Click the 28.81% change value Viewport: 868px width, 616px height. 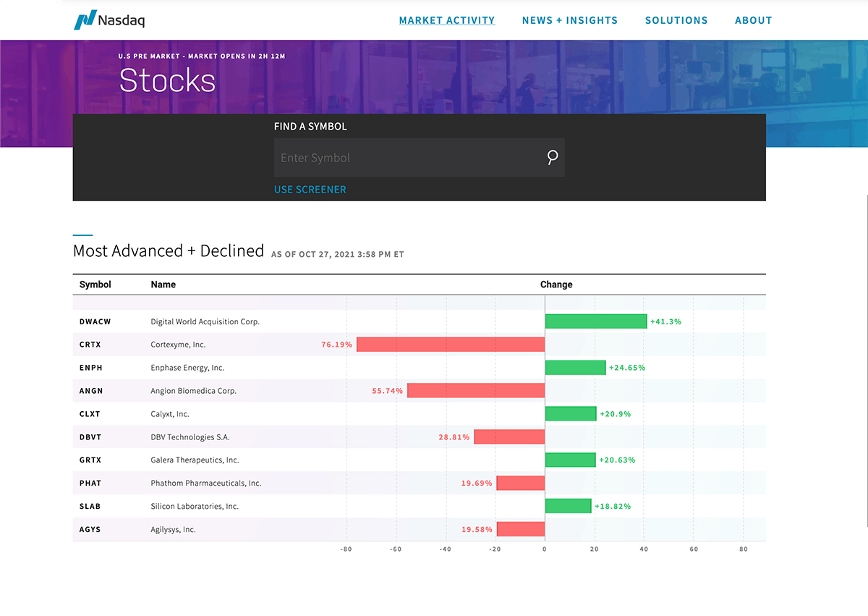click(x=454, y=437)
